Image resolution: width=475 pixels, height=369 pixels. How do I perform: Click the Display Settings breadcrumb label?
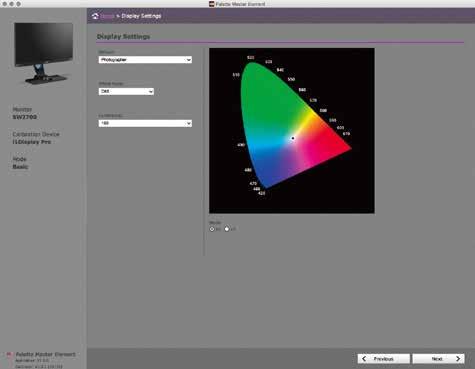pyautogui.click(x=141, y=16)
